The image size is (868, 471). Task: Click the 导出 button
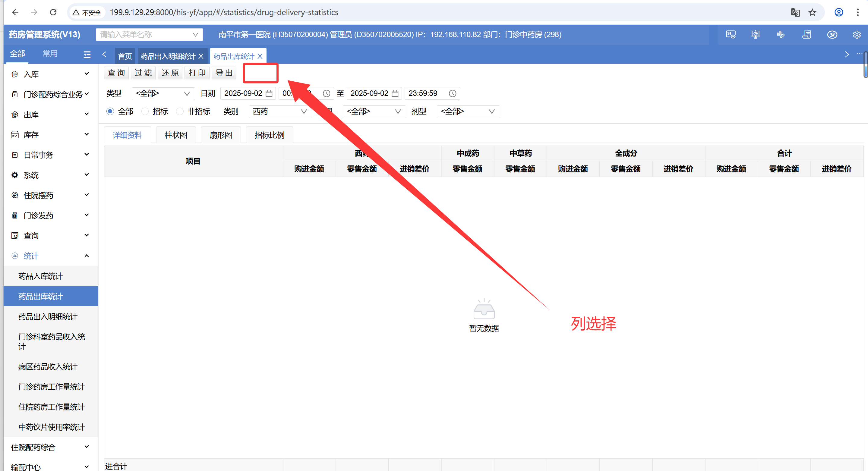point(224,73)
